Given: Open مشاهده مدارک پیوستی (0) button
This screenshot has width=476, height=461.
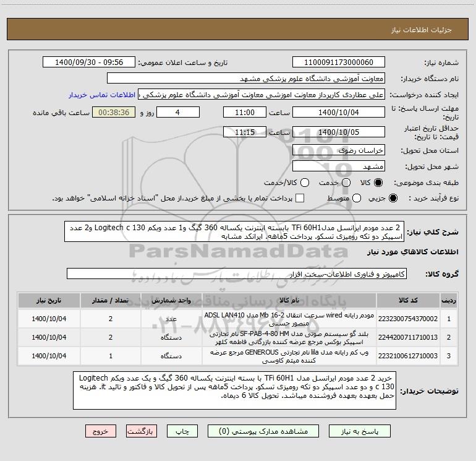Looking at the screenshot, I should (x=263, y=431).
